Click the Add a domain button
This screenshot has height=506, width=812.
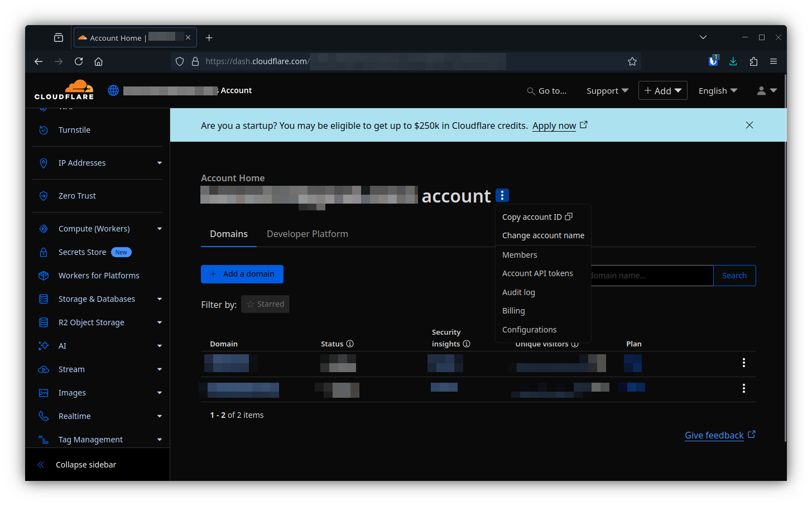click(242, 274)
